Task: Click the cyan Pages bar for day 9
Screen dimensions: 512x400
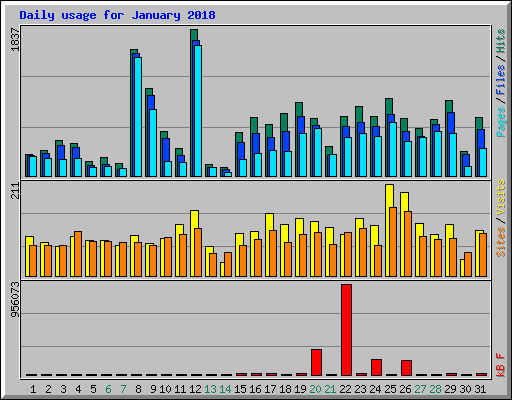Action: click(x=153, y=143)
